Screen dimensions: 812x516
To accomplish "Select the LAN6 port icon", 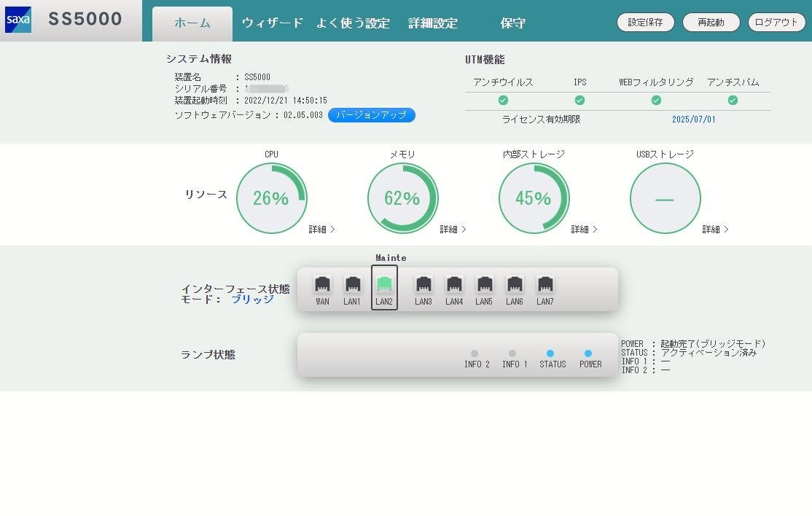I will [514, 284].
